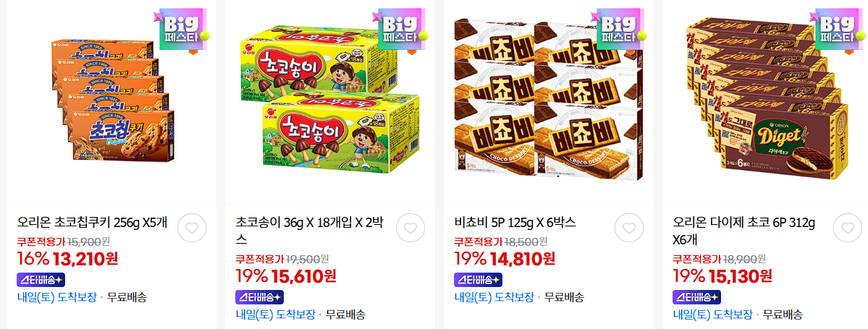The height and width of the screenshot is (329, 868).
Task: Open 오리온 다이제 초코 6P 312g link
Action: coord(744,231)
